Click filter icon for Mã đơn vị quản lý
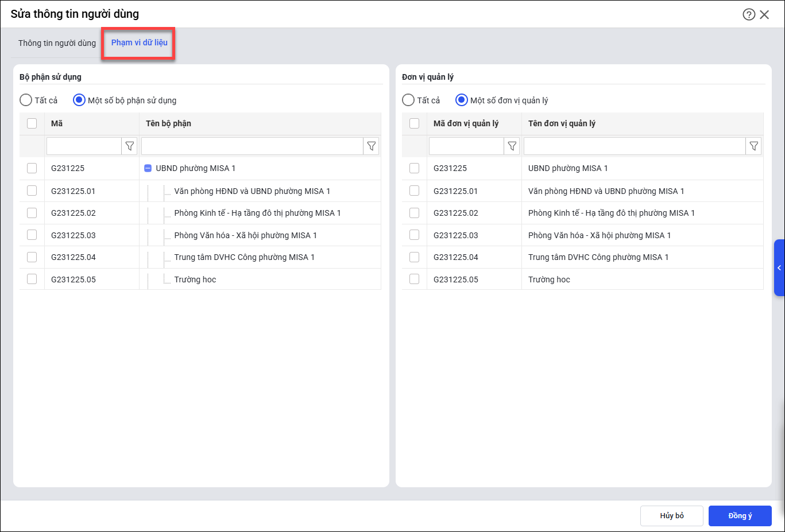Viewport: 785px width, 532px height. [x=512, y=146]
